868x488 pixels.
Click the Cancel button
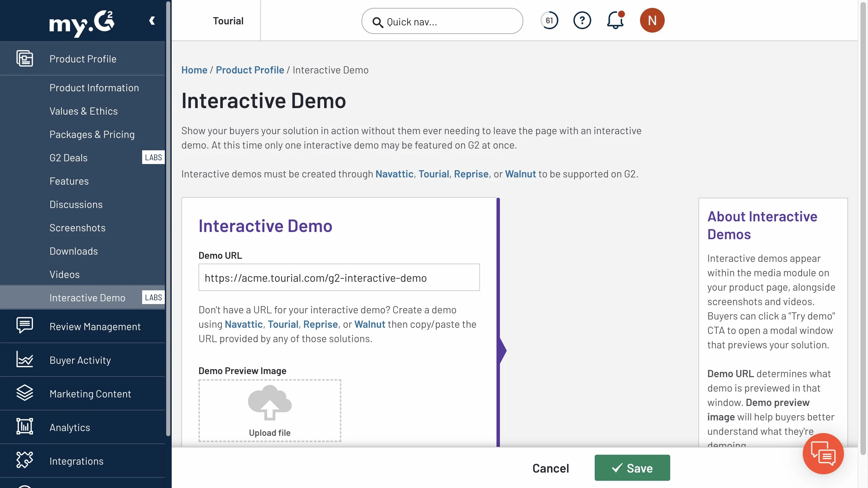550,468
